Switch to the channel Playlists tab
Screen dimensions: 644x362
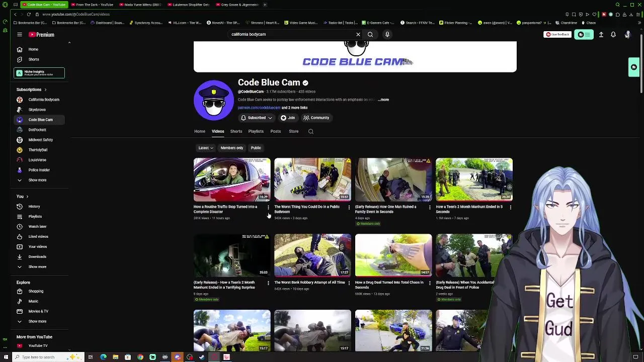tap(256, 131)
